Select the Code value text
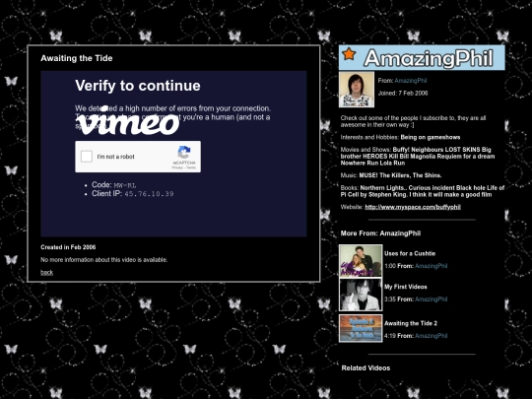The height and width of the screenshot is (399, 532). 124,185
